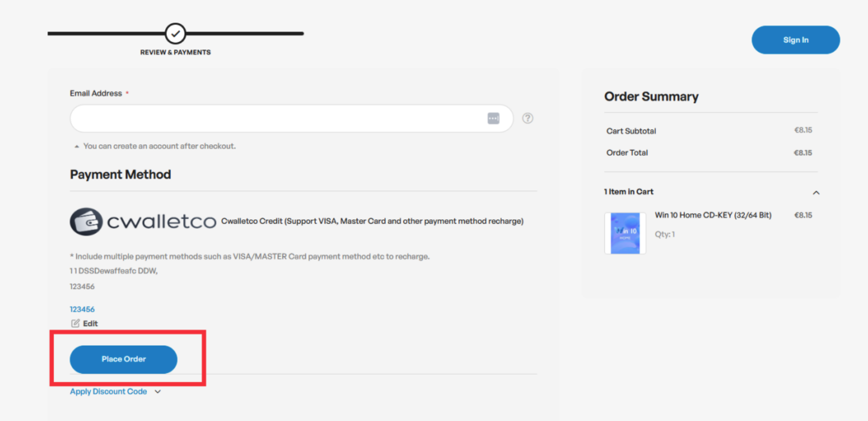Open the Apply Discount Code link
This screenshot has height=421, width=868.
pyautogui.click(x=108, y=392)
